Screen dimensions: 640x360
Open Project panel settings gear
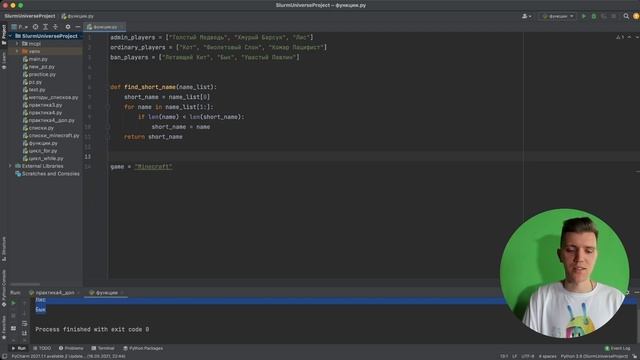point(68,27)
